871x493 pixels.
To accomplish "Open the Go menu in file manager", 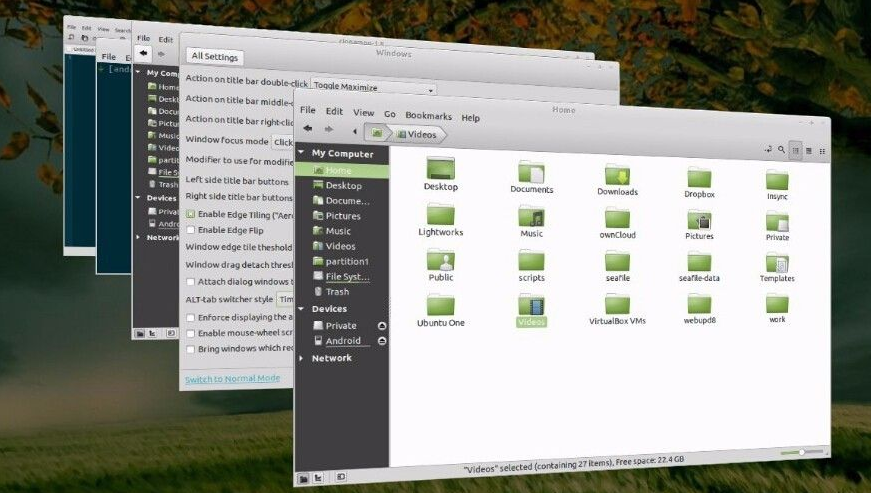I will (390, 115).
